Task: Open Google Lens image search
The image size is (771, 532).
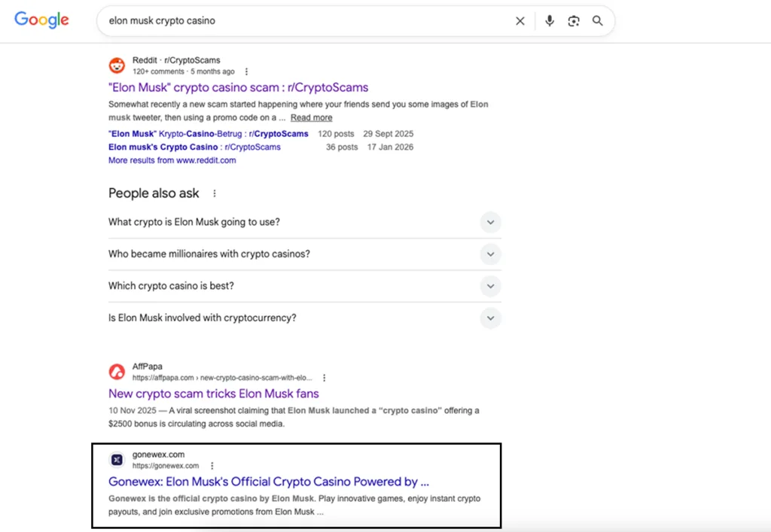Action: coord(574,21)
